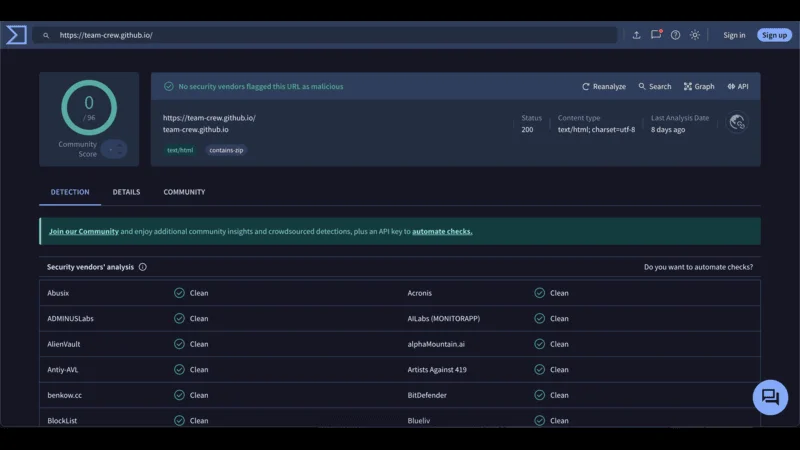This screenshot has width=800, height=450.
Task: Click the Join our Community link
Action: (84, 231)
